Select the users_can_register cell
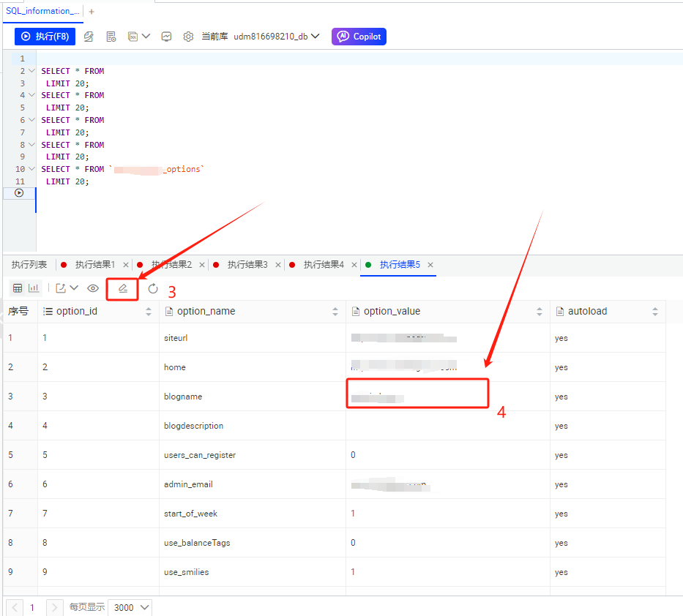This screenshot has width=683, height=616. 253,455
